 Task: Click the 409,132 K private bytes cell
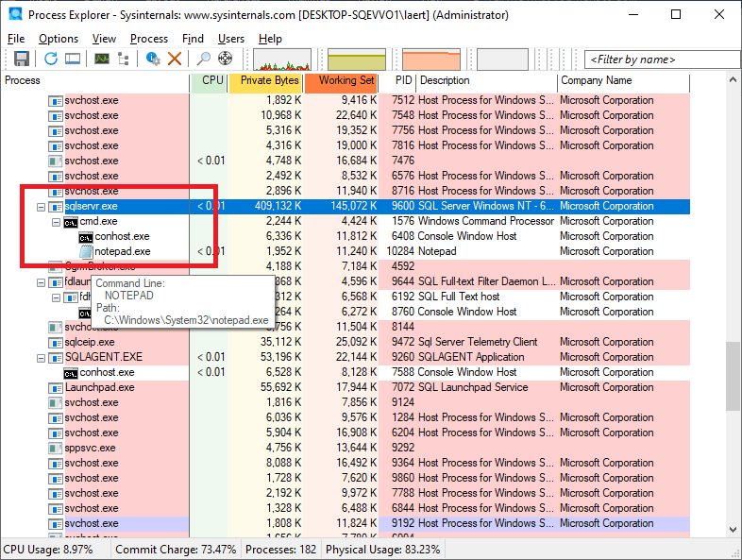tap(278, 207)
